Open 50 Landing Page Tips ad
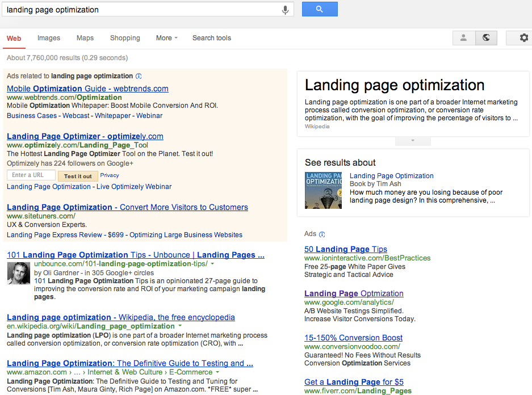This screenshot has height=395, width=532. tap(345, 249)
